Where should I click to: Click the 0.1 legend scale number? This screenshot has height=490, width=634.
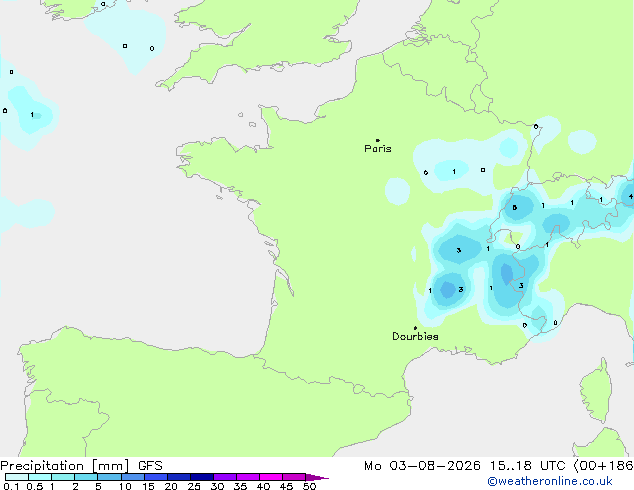[x=11, y=486]
